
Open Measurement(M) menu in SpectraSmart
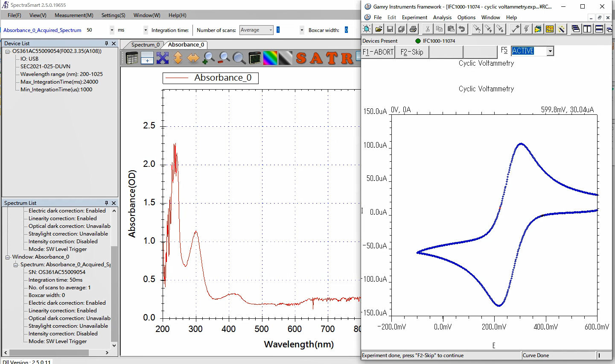point(74,15)
